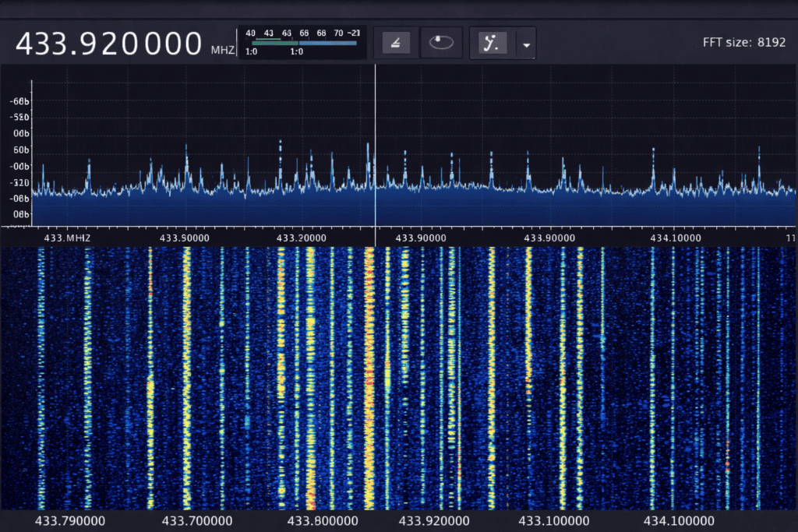Click the 433.920000 waterfall bottom label
The height and width of the screenshot is (532, 798).
[434, 521]
